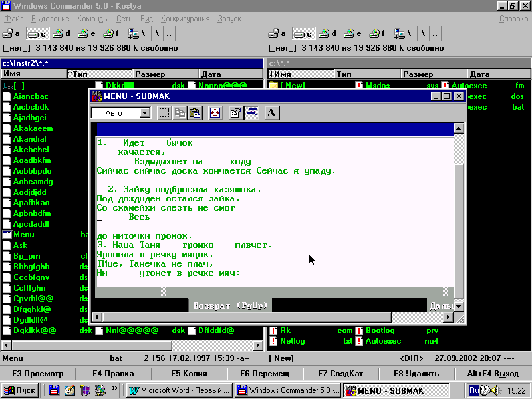Select drive e in left panel
The width and height of the screenshot is (532, 399).
pyautogui.click(x=87, y=33)
